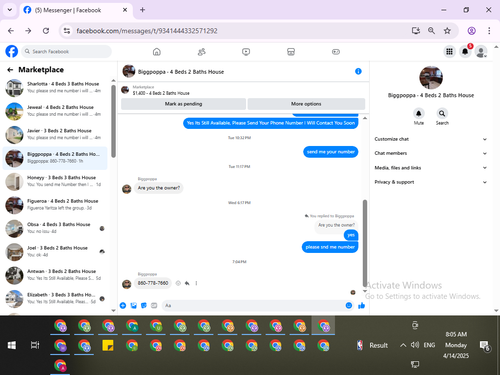Open Chrome three-dot menu

coord(489,31)
